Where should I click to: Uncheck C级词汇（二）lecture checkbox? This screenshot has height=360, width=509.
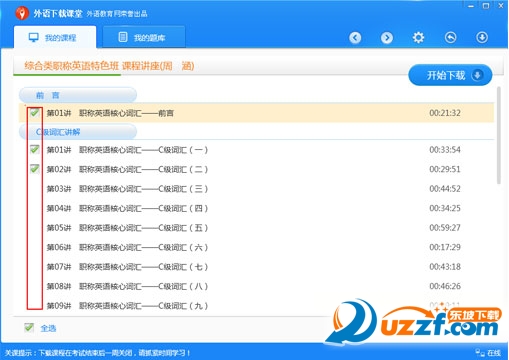[34, 169]
